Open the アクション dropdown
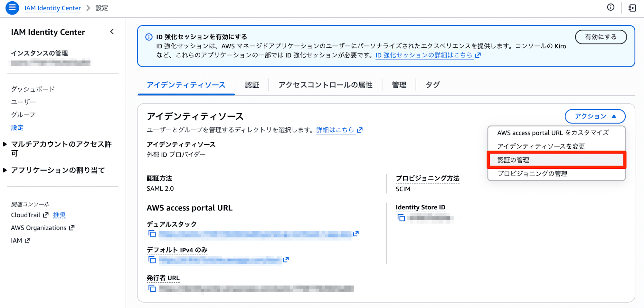644x308 pixels. coord(595,116)
